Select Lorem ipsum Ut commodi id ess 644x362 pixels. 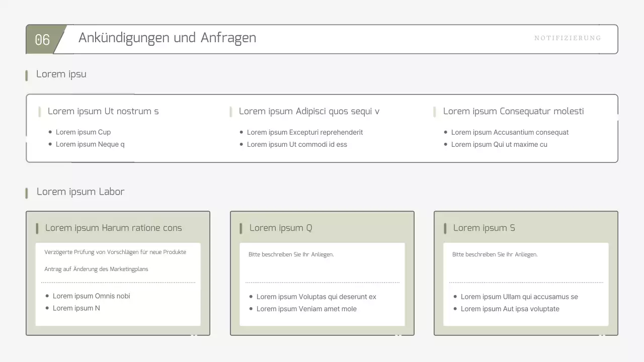click(x=297, y=144)
